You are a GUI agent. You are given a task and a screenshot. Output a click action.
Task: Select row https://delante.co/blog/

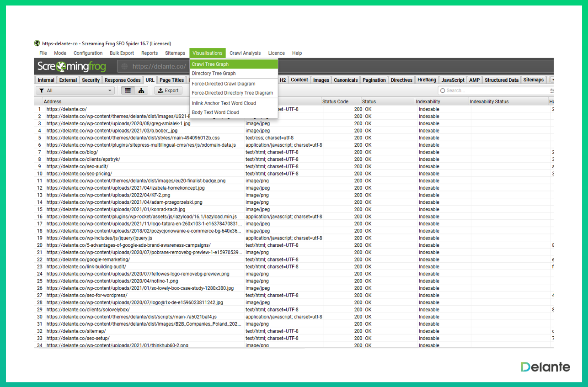click(294, 152)
